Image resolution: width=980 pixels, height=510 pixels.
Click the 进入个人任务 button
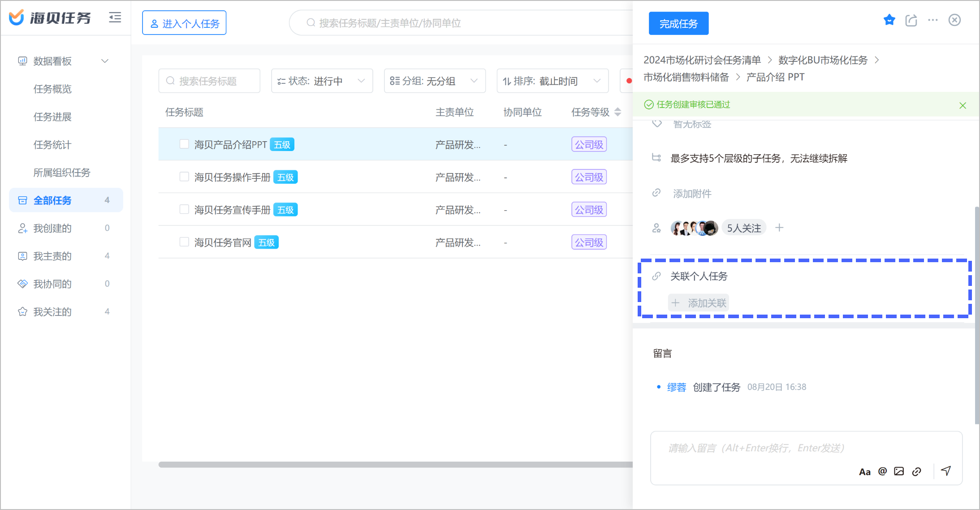point(184,23)
